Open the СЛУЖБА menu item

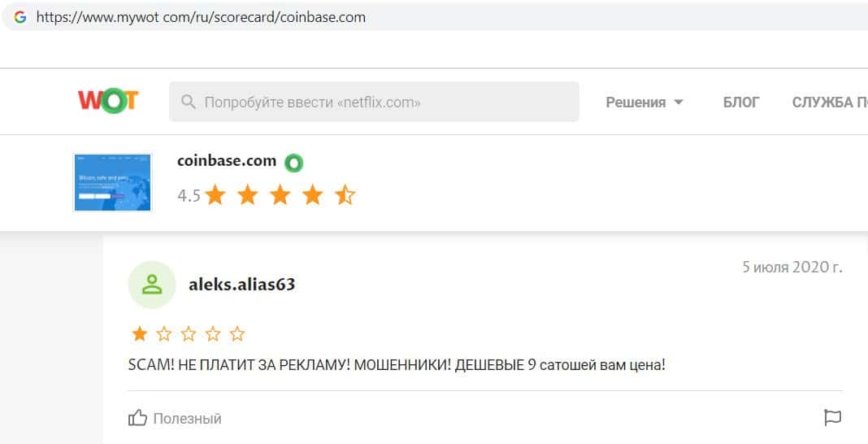click(x=830, y=102)
